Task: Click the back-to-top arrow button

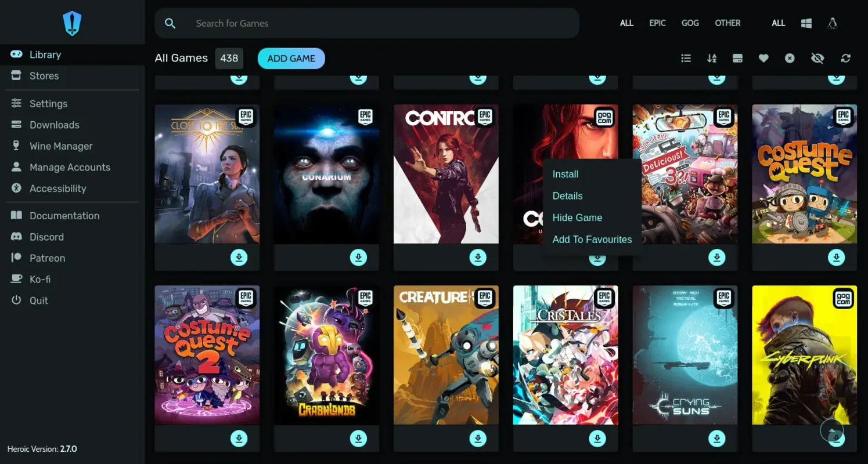Action: click(831, 430)
